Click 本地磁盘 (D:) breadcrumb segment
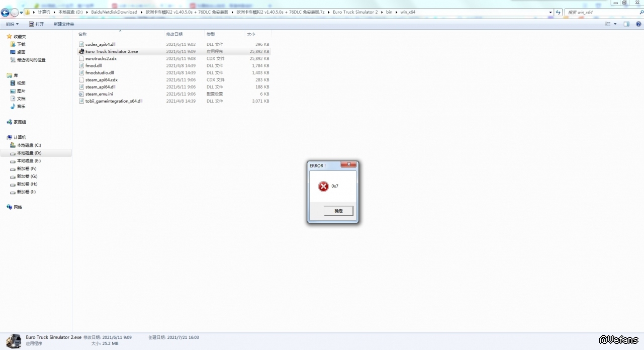This screenshot has width=644, height=350. click(x=70, y=12)
